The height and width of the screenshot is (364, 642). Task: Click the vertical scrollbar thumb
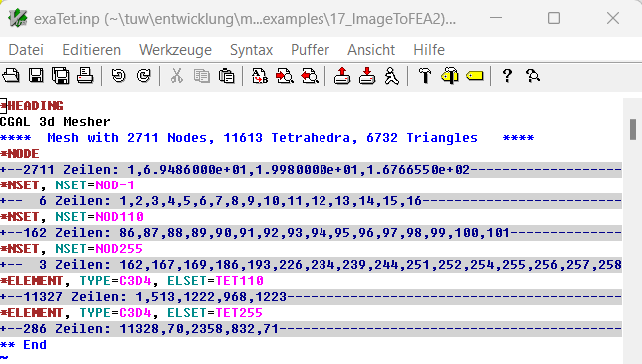633,129
